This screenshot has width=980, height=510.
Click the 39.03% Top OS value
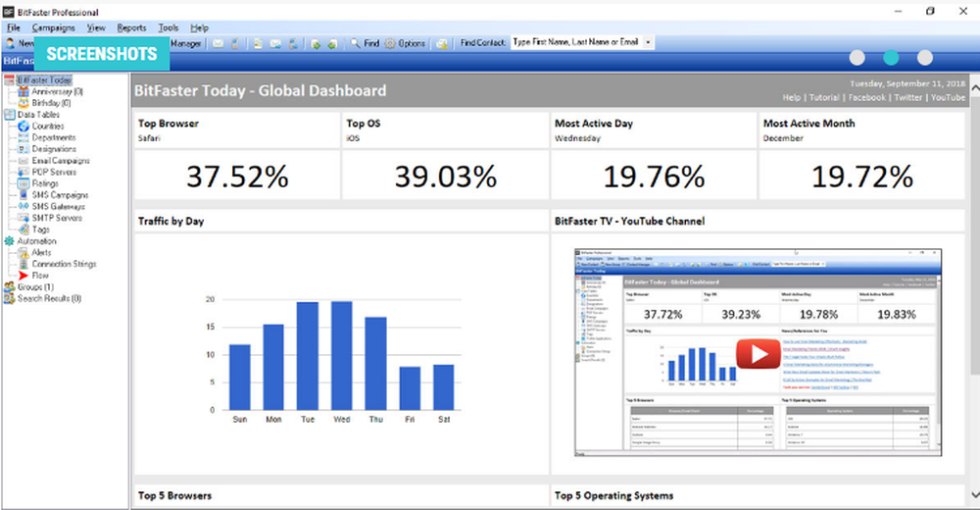tap(446, 177)
